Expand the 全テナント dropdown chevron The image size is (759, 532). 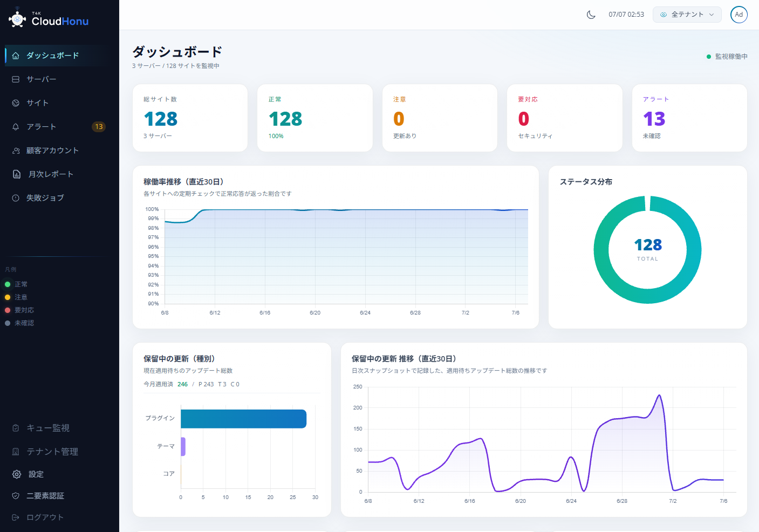point(712,15)
